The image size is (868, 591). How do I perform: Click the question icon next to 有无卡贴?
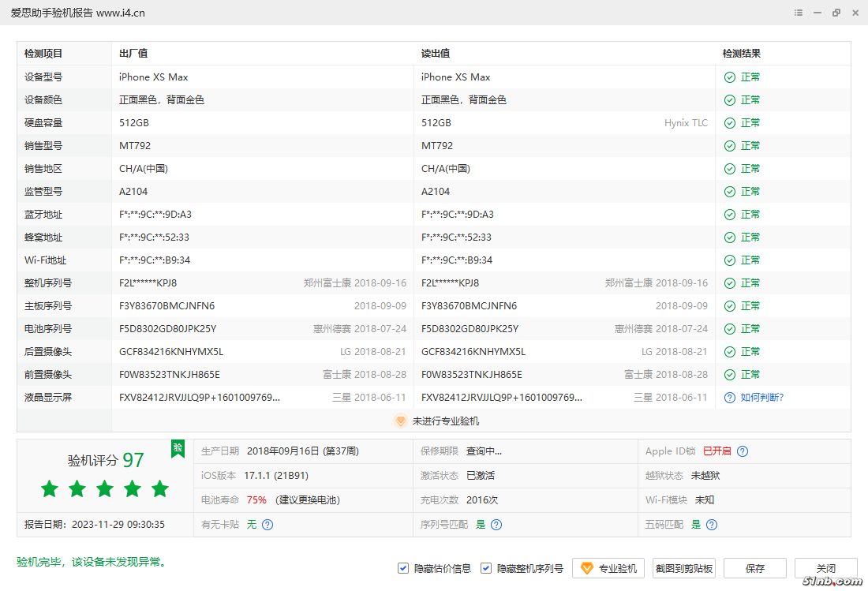[268, 524]
